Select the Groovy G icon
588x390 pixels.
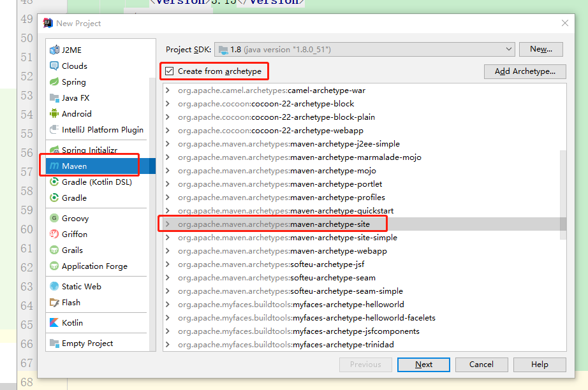[x=54, y=218]
